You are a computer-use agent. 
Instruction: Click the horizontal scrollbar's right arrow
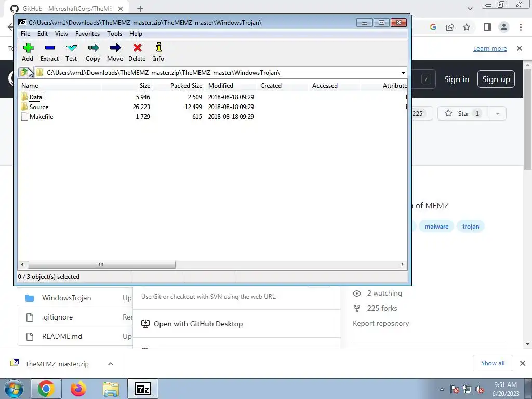pos(403,264)
